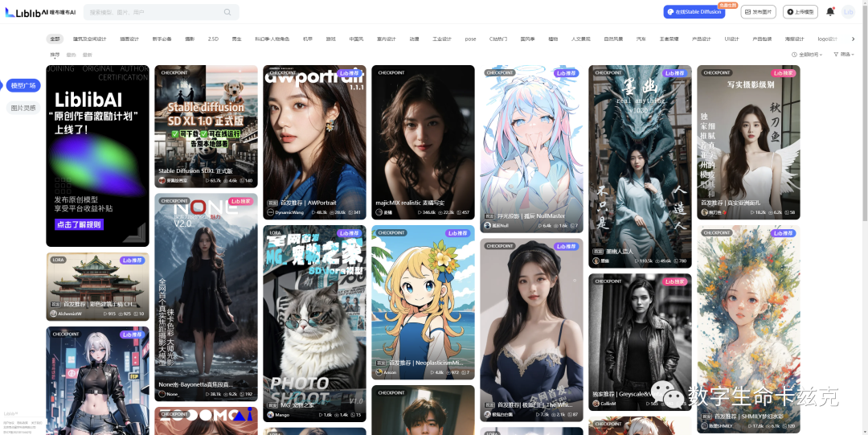Open the notifications bell
Image resolution: width=868 pixels, height=435 pixels.
click(829, 11)
